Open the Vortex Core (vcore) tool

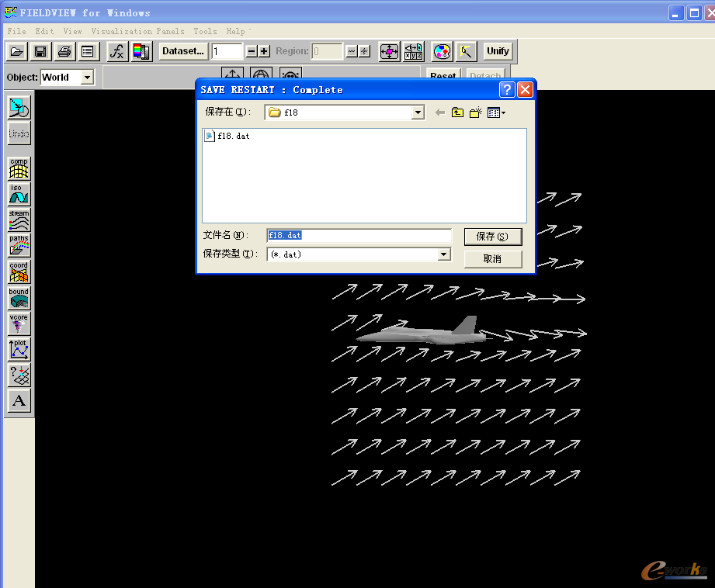tap(19, 323)
